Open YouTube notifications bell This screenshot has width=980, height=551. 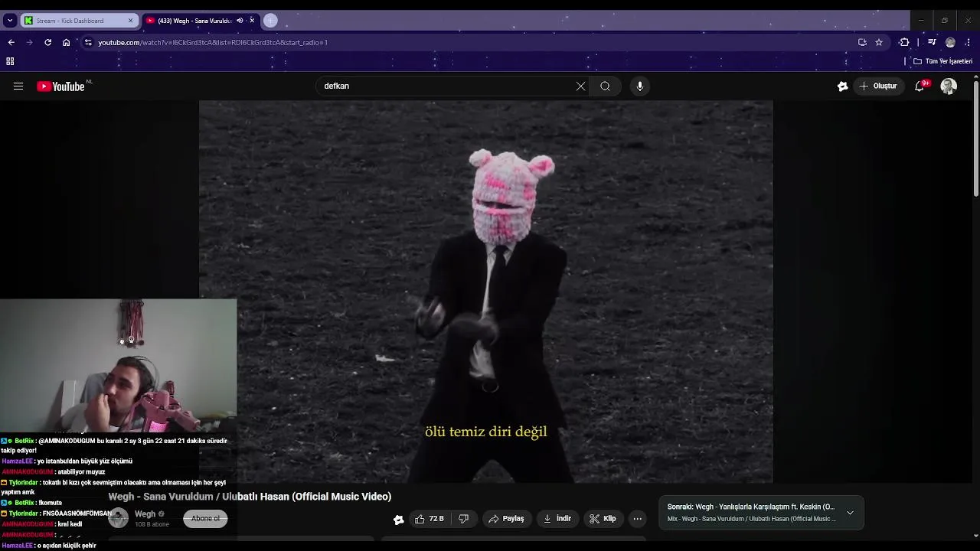click(920, 86)
